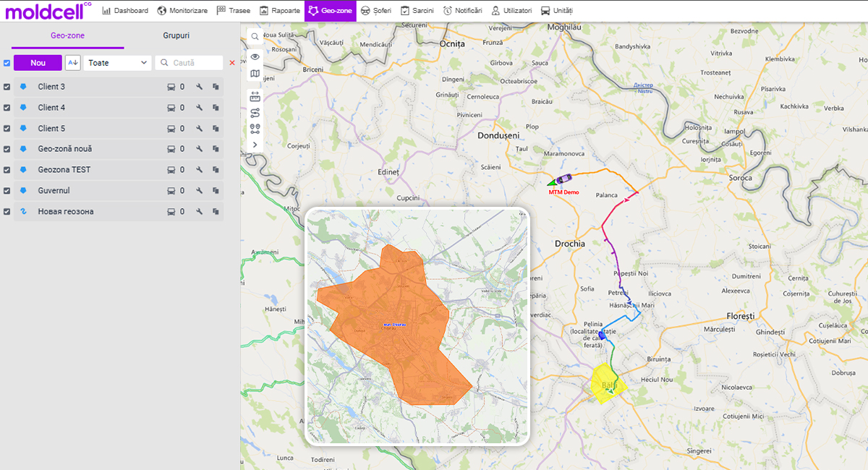Expand the map toolbar chevron arrow
The width and height of the screenshot is (868, 470).
pyautogui.click(x=255, y=145)
